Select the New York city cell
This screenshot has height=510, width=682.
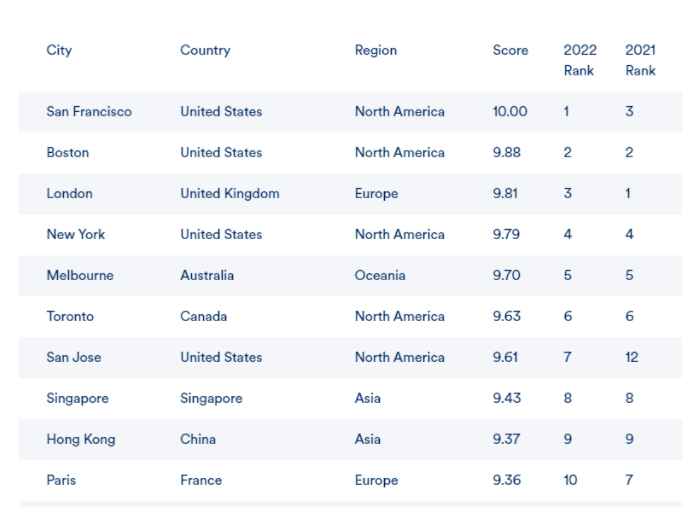[76, 234]
